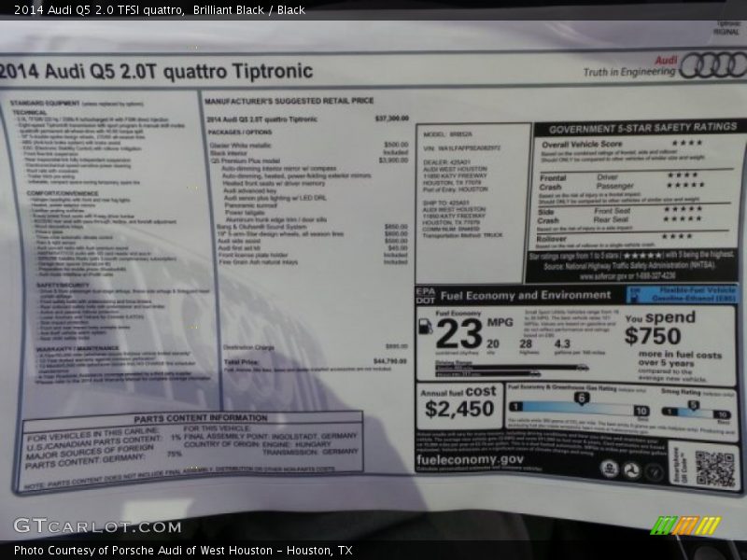Click the EPA DOT badge
Viewport: 747px width, 560px height.
pos(426,296)
